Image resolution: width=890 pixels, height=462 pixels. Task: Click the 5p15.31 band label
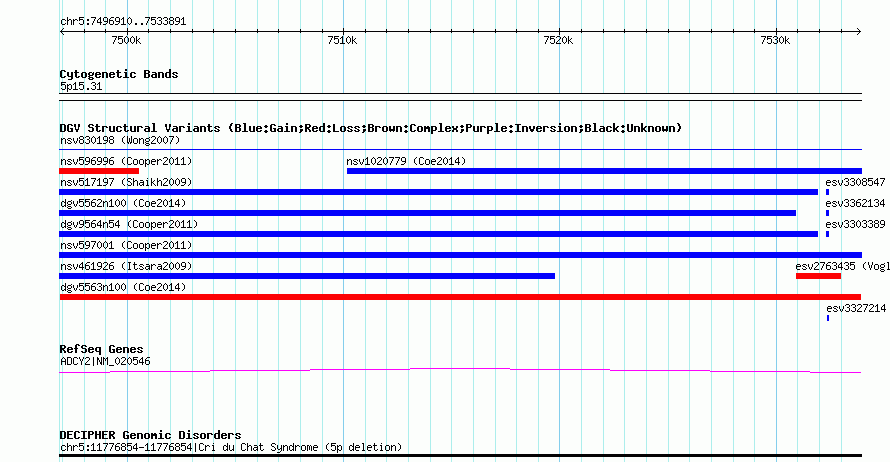[81, 86]
